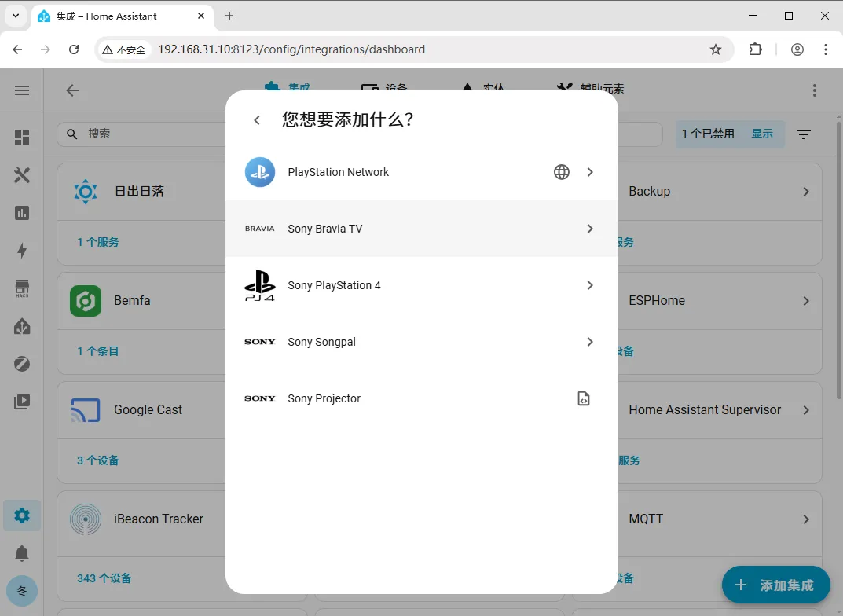This screenshot has height=616, width=843.
Task: Open 1 个条目 link under Bemfa
Action: pos(98,351)
